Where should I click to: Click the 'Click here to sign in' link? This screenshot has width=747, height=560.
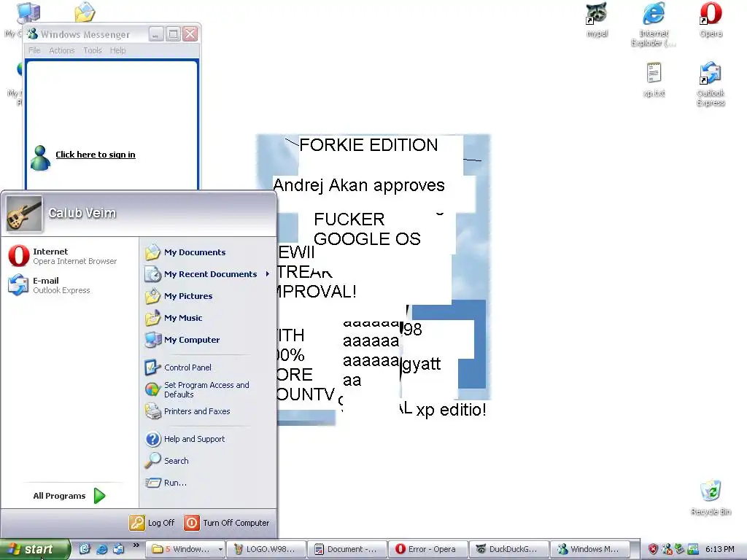[96, 155]
